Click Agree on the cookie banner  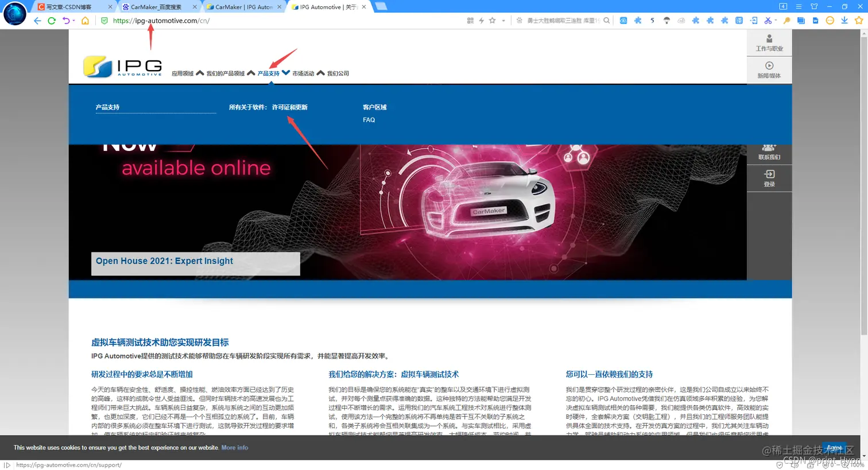point(834,447)
